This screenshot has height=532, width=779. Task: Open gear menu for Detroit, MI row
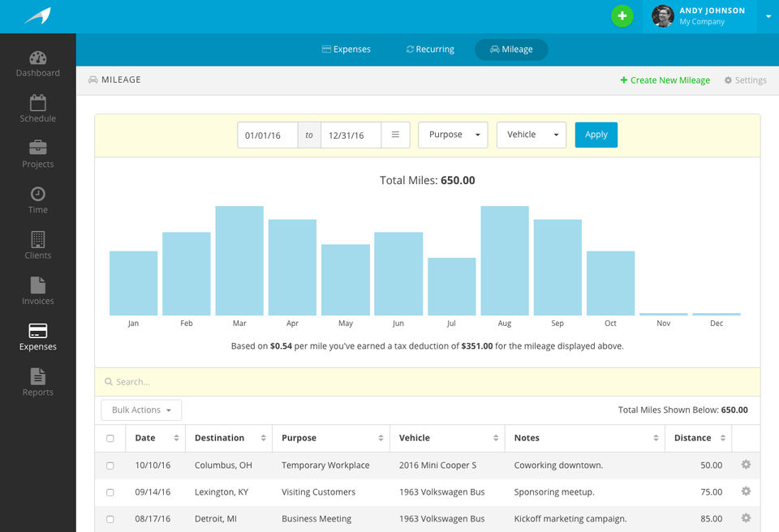tap(746, 518)
